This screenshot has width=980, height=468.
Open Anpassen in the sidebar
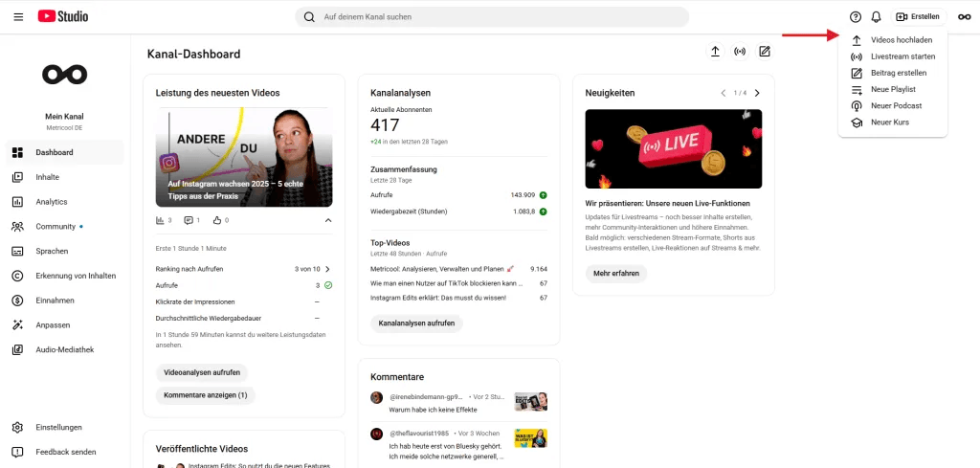coord(65,324)
